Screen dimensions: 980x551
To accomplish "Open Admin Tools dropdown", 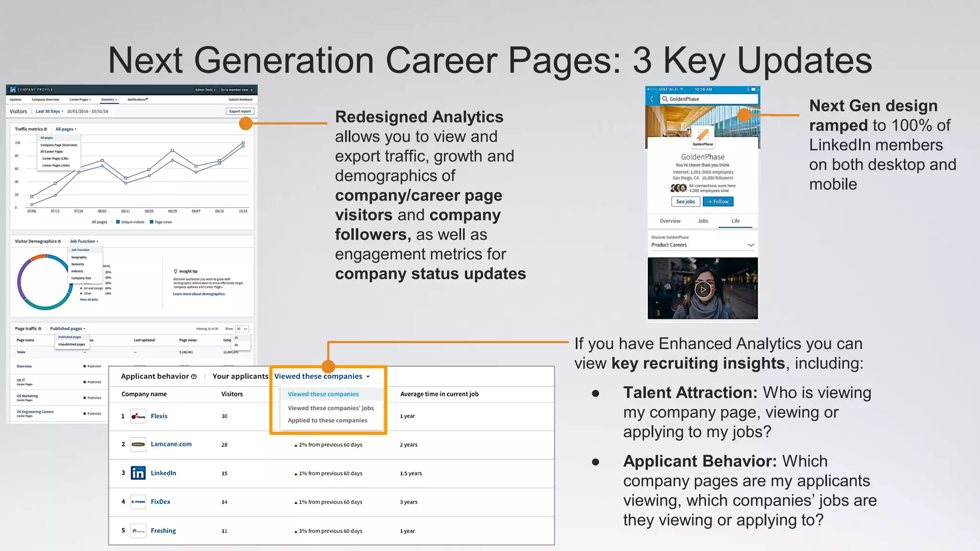I will (205, 89).
